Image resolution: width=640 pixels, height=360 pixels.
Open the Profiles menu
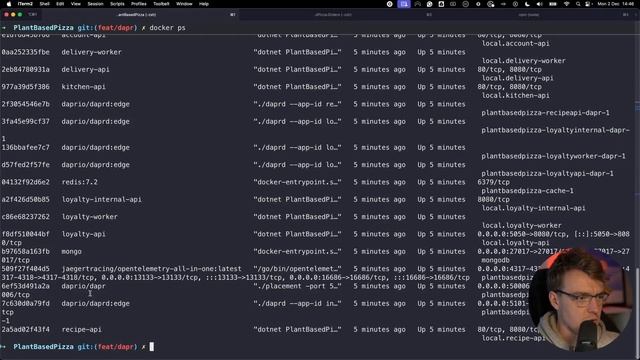coord(139,4)
